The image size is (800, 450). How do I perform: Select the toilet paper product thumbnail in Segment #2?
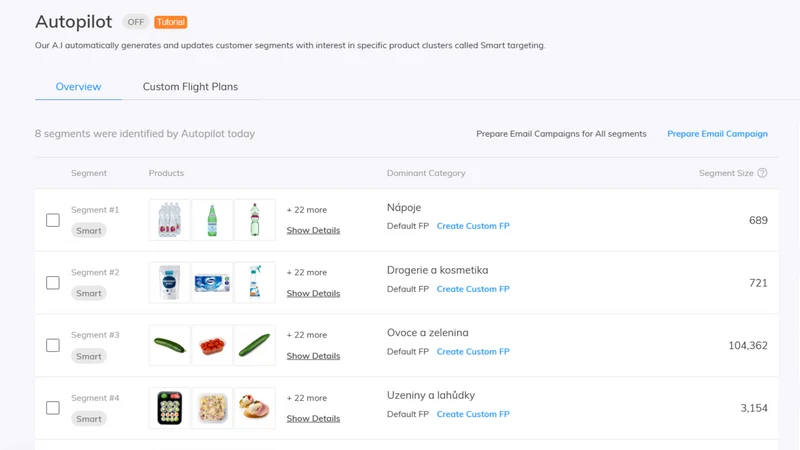click(x=212, y=283)
